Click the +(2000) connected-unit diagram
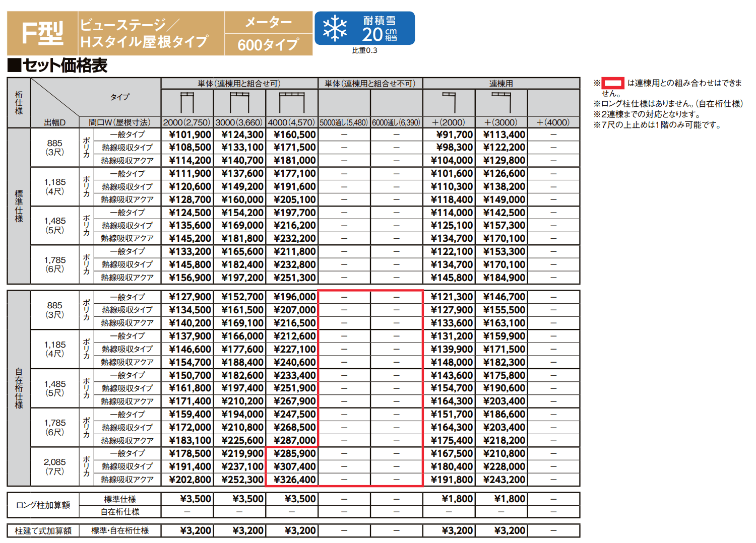This screenshot has height=543, width=756. coord(449,102)
